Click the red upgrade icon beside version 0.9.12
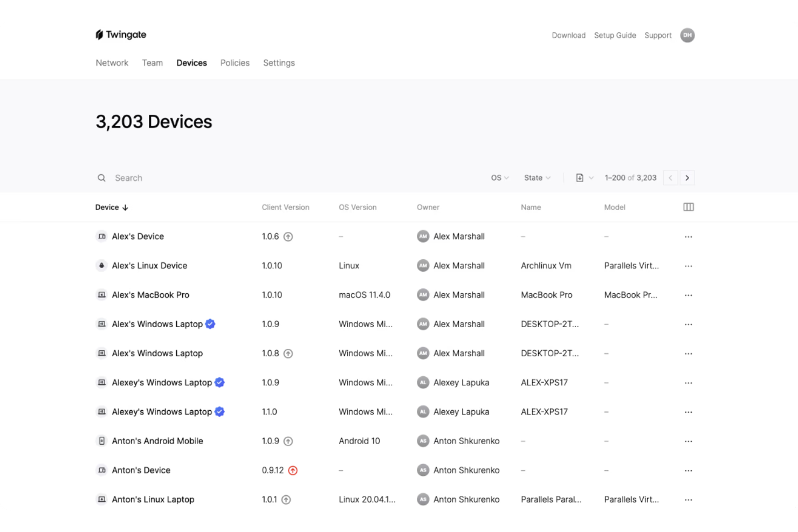This screenshot has width=798, height=532. coord(293,470)
